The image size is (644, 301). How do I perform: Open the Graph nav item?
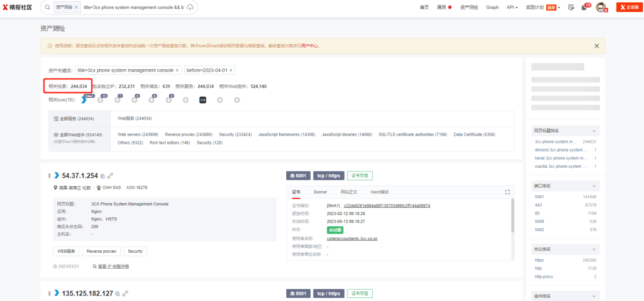point(493,7)
